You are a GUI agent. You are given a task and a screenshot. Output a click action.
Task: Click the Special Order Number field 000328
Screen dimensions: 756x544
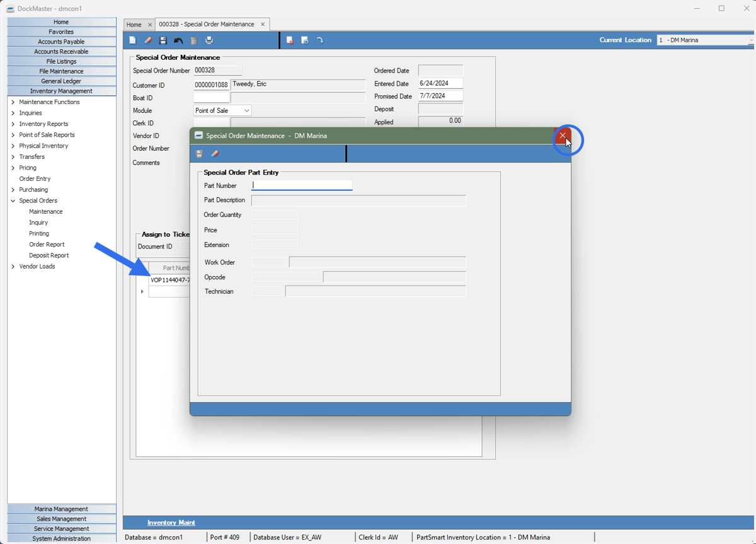click(217, 71)
